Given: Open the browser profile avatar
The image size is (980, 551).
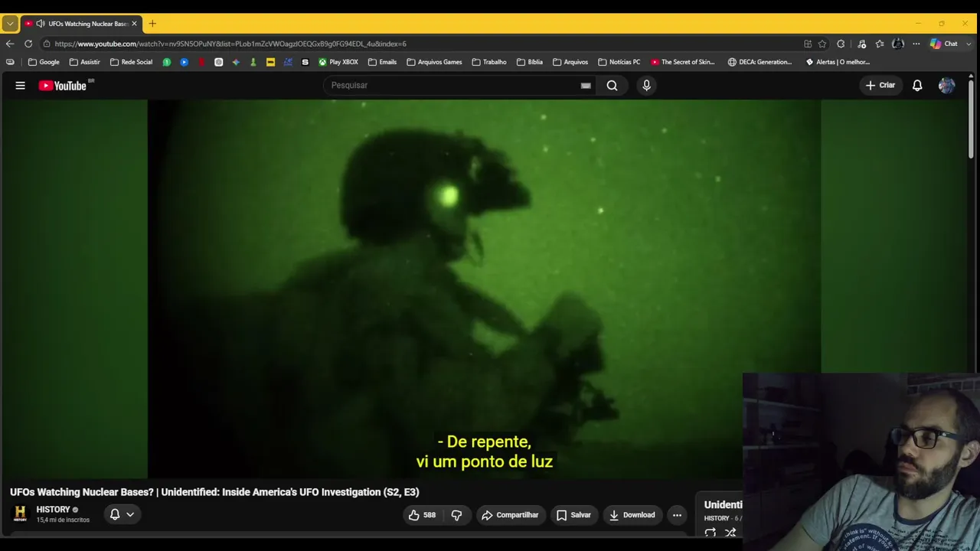Looking at the screenshot, I should click(898, 44).
